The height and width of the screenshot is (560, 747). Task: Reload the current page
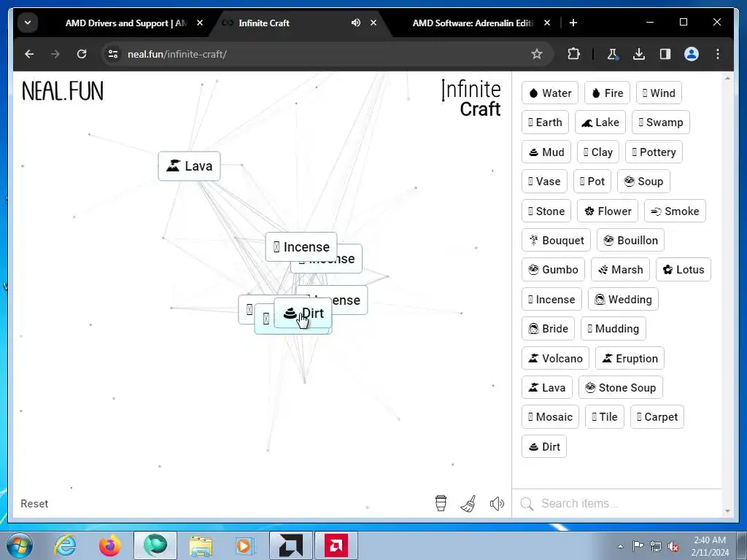click(x=82, y=54)
